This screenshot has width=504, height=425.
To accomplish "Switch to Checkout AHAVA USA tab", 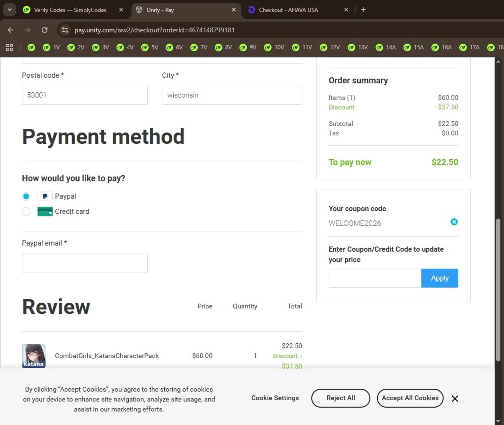I will pyautogui.click(x=288, y=10).
